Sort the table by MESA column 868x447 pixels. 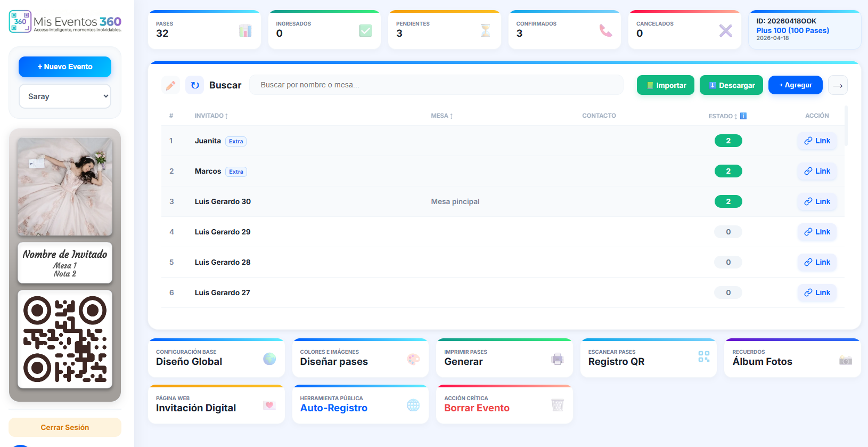pyautogui.click(x=441, y=116)
